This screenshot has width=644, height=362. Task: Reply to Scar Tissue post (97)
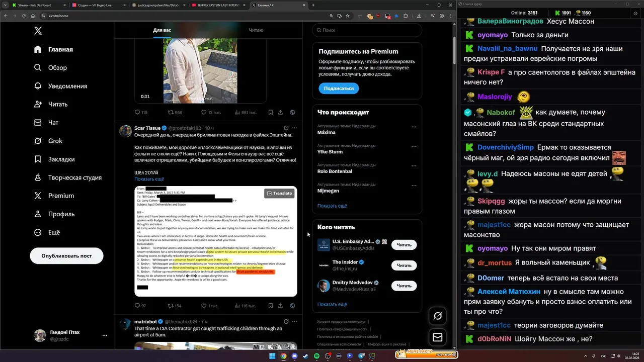pos(140,306)
